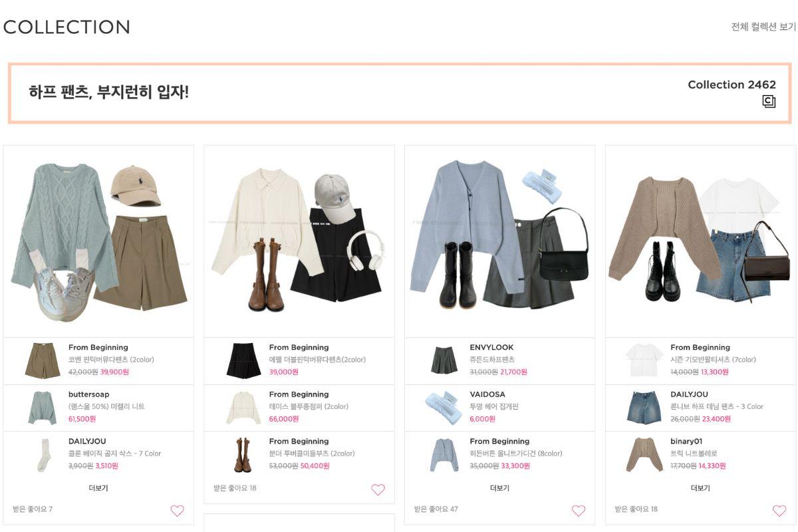Select the VAIDOSA 투명 헤어 집게핀 thumbnail
The height and width of the screenshot is (532, 798).
[444, 408]
